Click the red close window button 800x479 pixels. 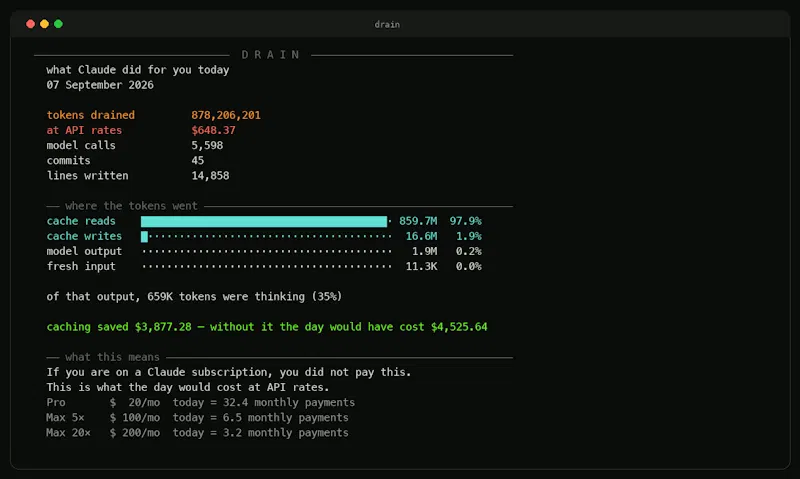[x=31, y=24]
